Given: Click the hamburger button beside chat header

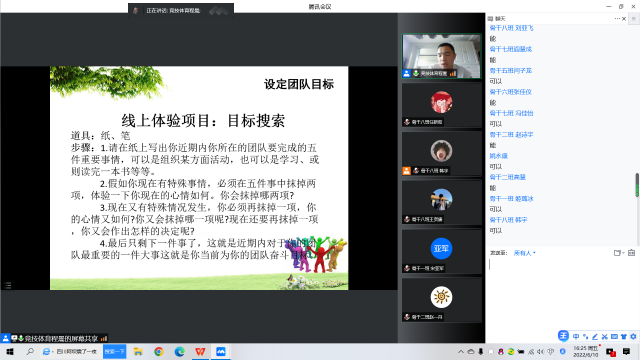Looking at the screenshot, I should pyautogui.click(x=633, y=18).
